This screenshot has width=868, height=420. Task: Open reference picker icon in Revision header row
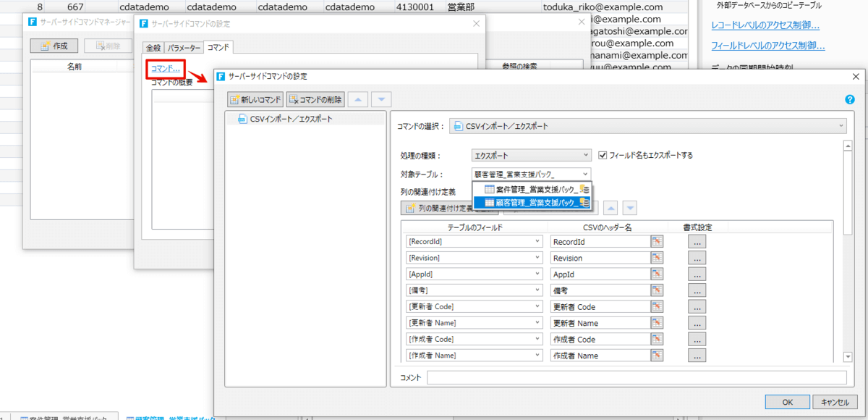[x=657, y=258]
